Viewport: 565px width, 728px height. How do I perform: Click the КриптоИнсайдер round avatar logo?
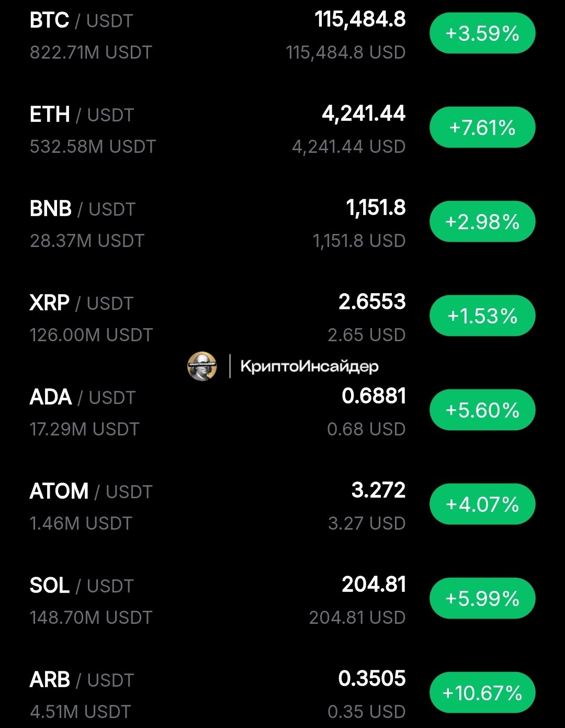point(202,366)
